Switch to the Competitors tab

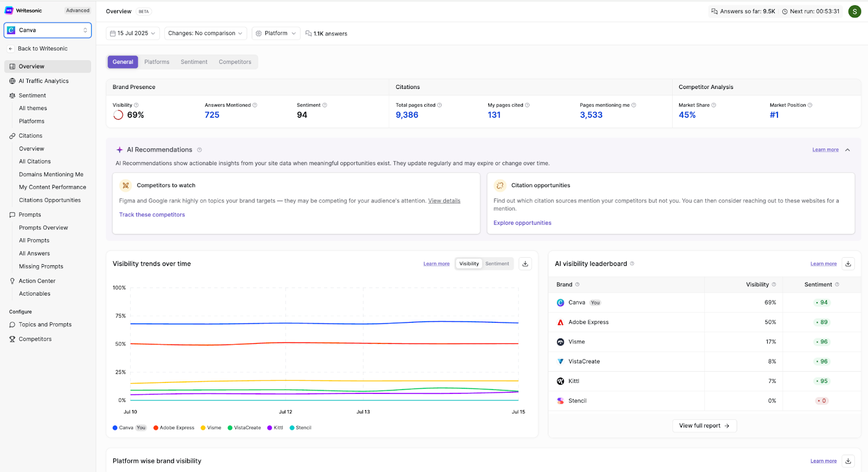coord(235,62)
